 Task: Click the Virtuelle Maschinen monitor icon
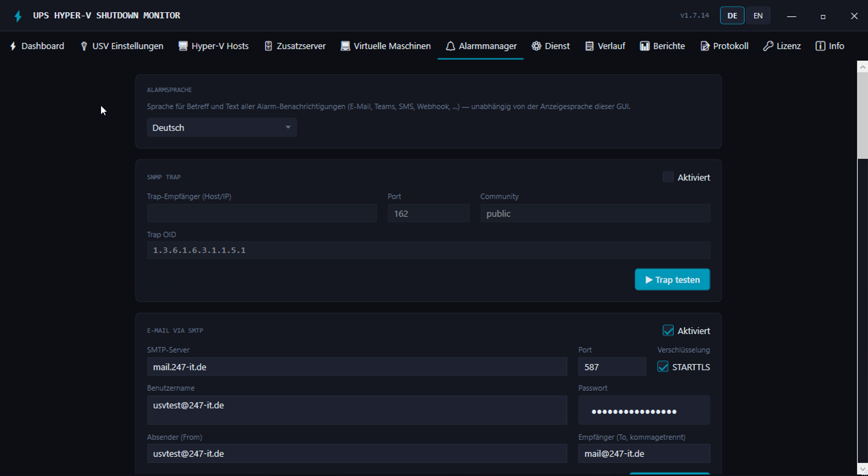pyautogui.click(x=346, y=46)
